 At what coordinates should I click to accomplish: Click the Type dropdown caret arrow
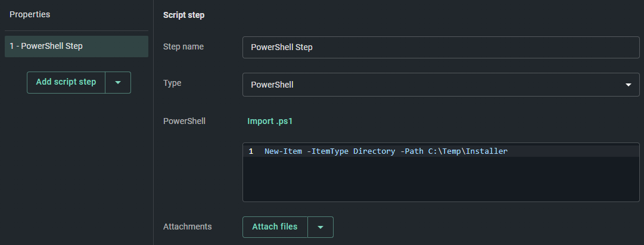tap(628, 85)
